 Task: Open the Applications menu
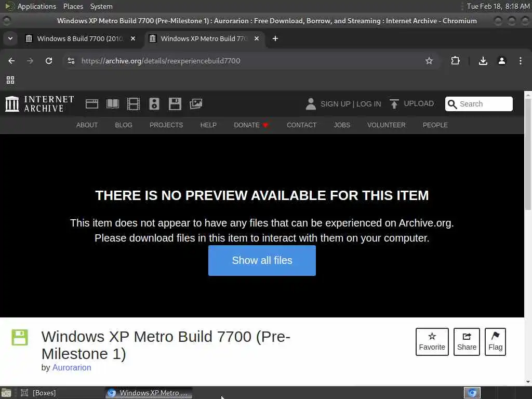pos(37,6)
